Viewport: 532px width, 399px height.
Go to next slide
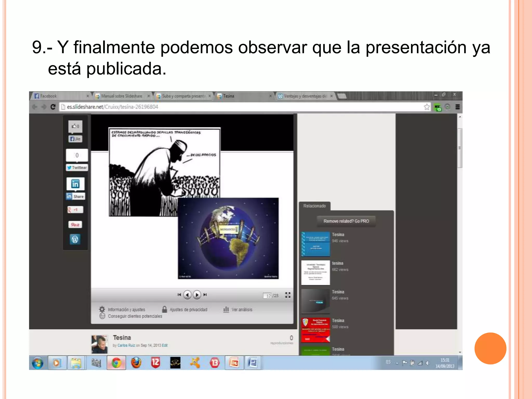(x=197, y=295)
